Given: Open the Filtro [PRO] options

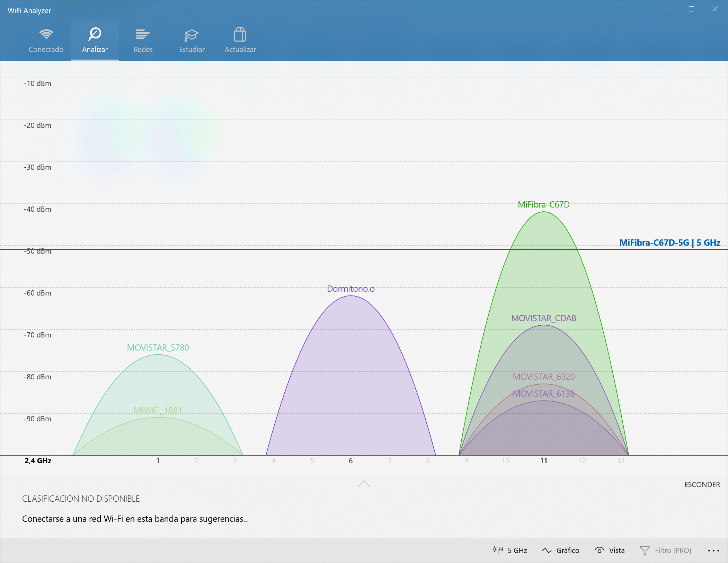Looking at the screenshot, I should click(673, 550).
